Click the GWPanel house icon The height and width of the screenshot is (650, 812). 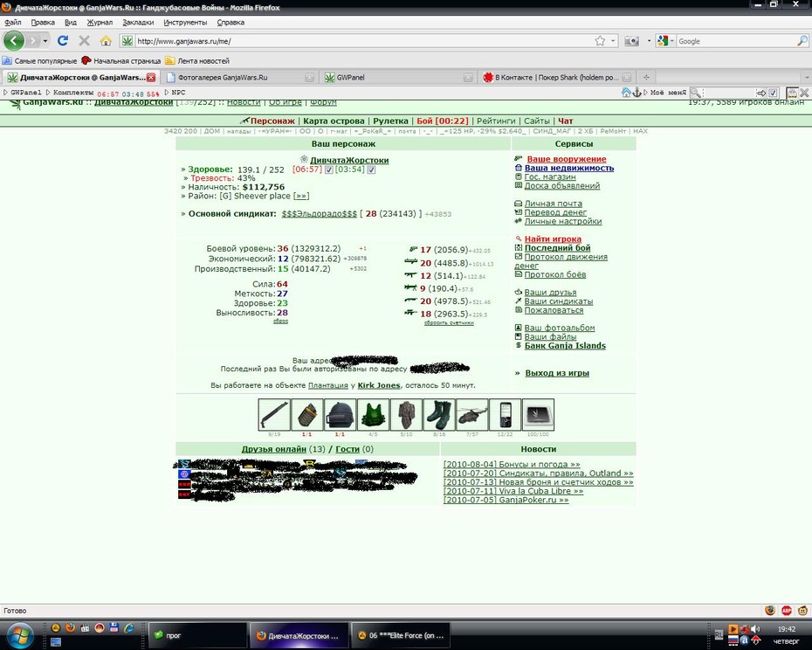626,93
